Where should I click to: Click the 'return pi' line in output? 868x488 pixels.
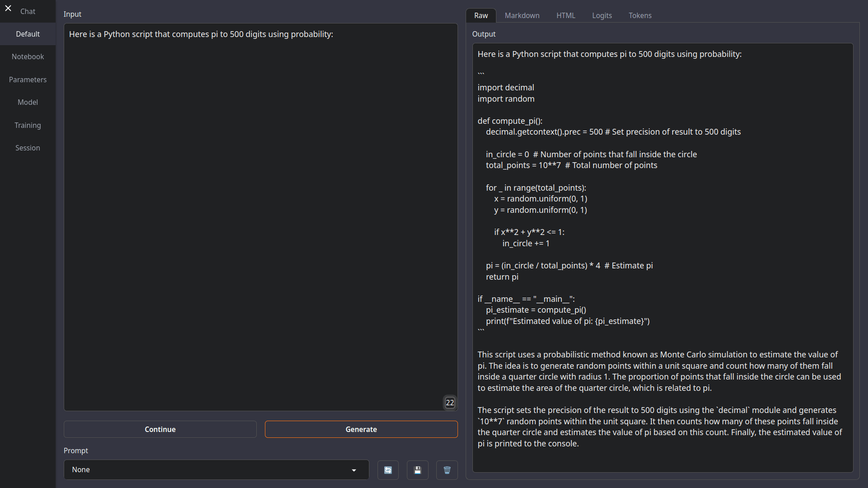[x=502, y=277]
